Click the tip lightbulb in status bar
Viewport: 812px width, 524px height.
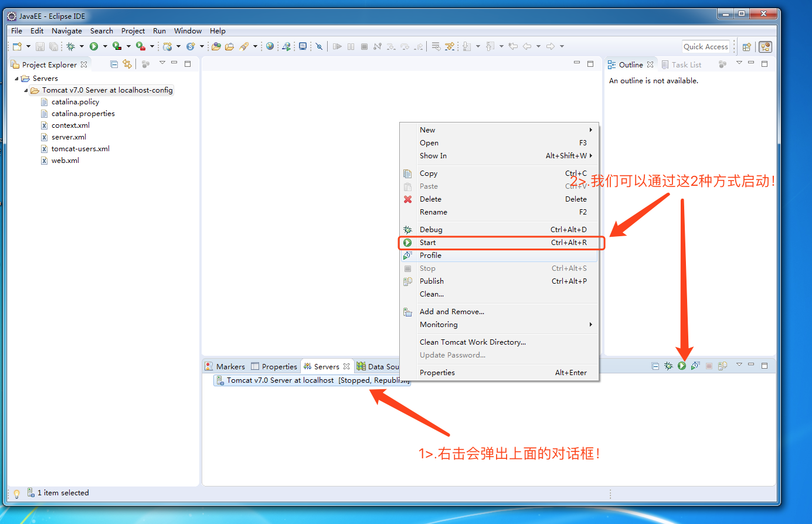(16, 494)
